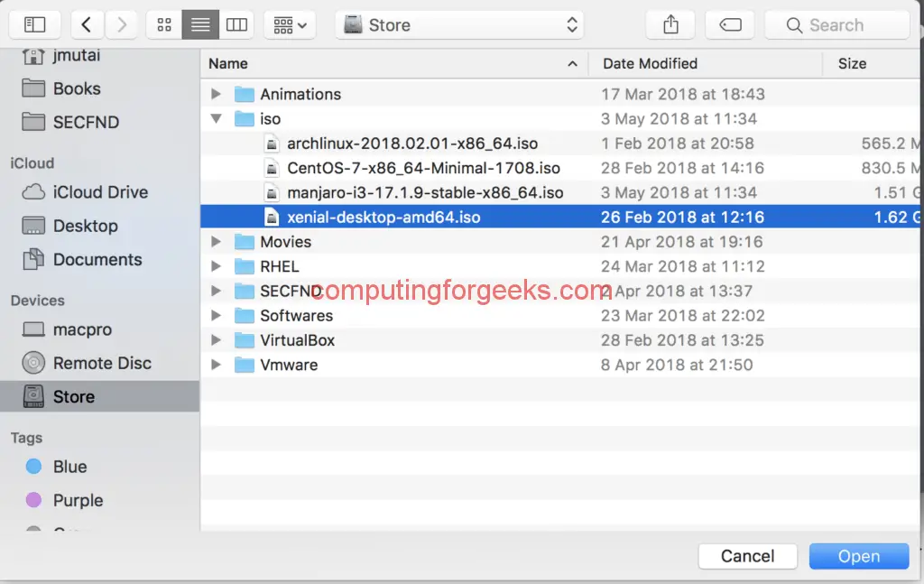Image resolution: width=924 pixels, height=584 pixels.
Task: Expand the Movies folder
Action: tap(216, 242)
